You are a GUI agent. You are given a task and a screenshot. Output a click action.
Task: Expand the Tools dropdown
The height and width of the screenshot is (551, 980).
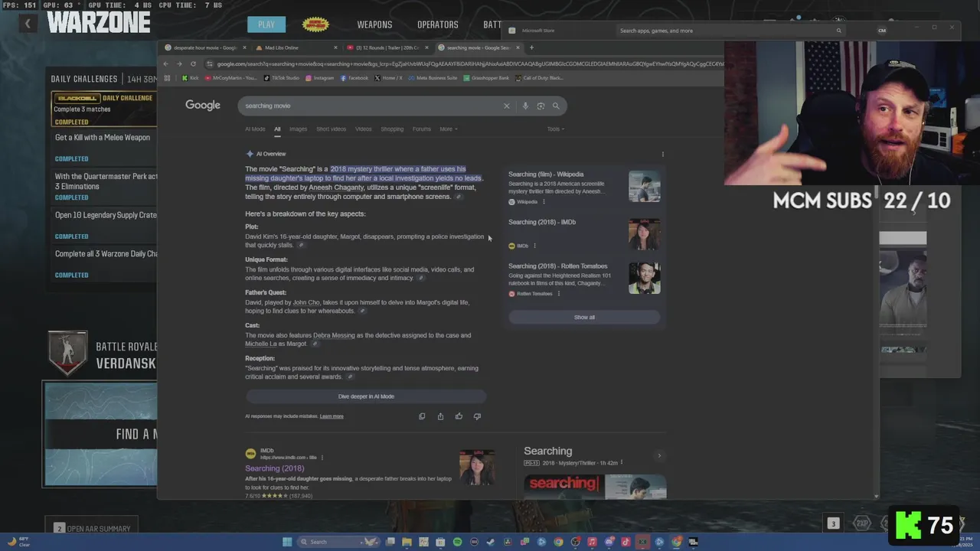pyautogui.click(x=556, y=129)
